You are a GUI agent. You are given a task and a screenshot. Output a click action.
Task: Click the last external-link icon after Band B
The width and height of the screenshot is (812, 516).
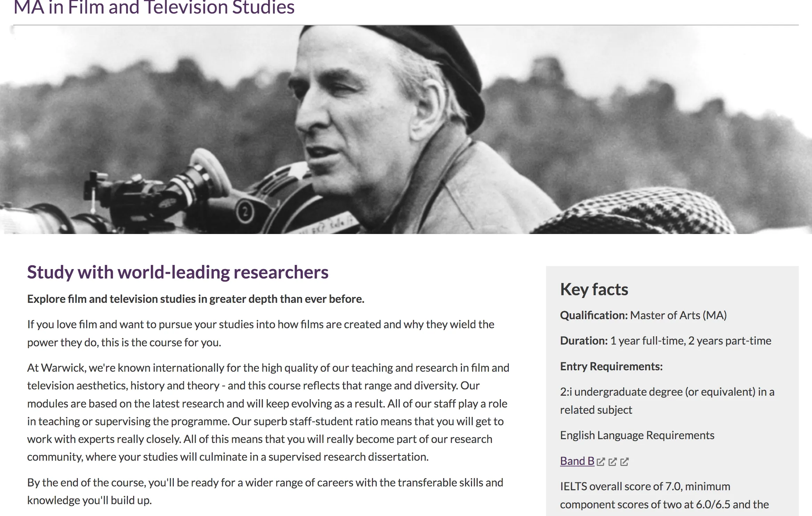tap(625, 462)
